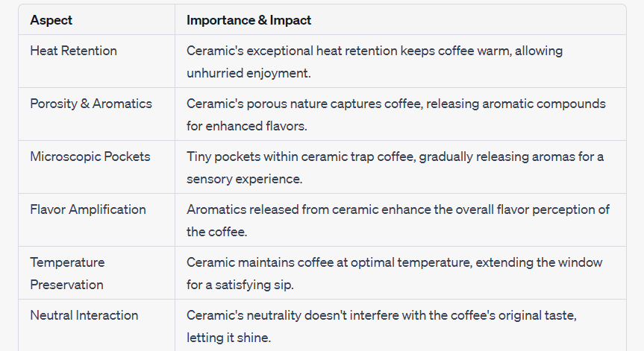Click the text about porous nature

[396, 115]
